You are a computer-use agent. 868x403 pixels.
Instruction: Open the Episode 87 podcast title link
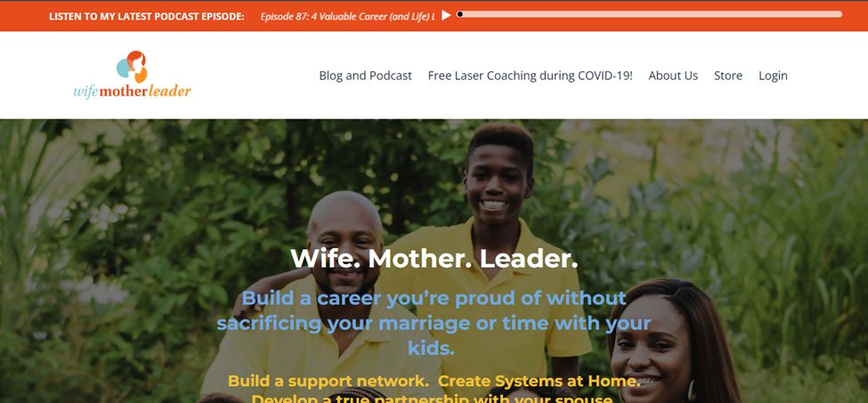[347, 16]
